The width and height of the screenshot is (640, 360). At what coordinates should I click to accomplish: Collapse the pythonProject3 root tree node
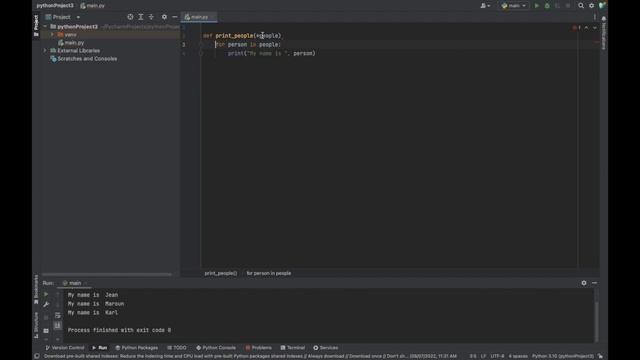click(x=45, y=27)
